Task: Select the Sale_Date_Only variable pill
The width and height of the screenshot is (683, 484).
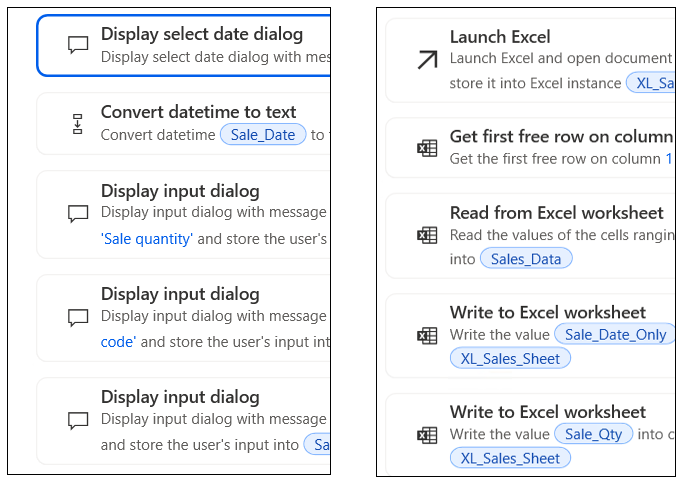Action: (615, 334)
